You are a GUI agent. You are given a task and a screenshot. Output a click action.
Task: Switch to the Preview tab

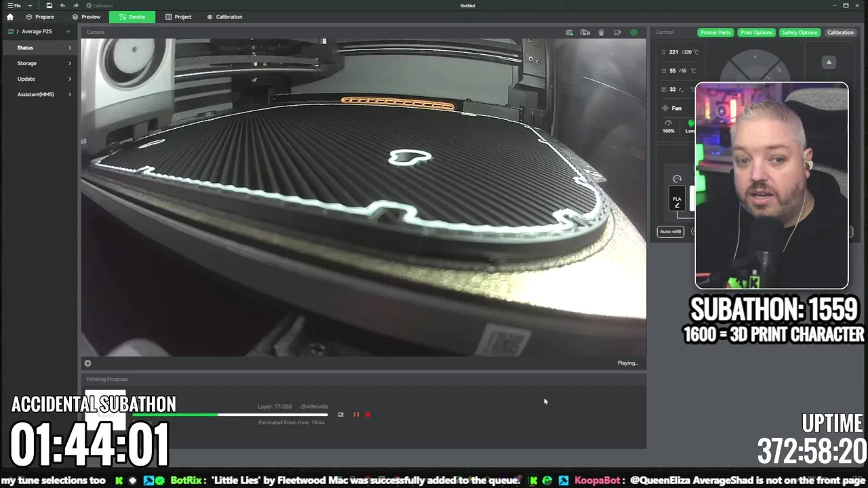pos(86,17)
